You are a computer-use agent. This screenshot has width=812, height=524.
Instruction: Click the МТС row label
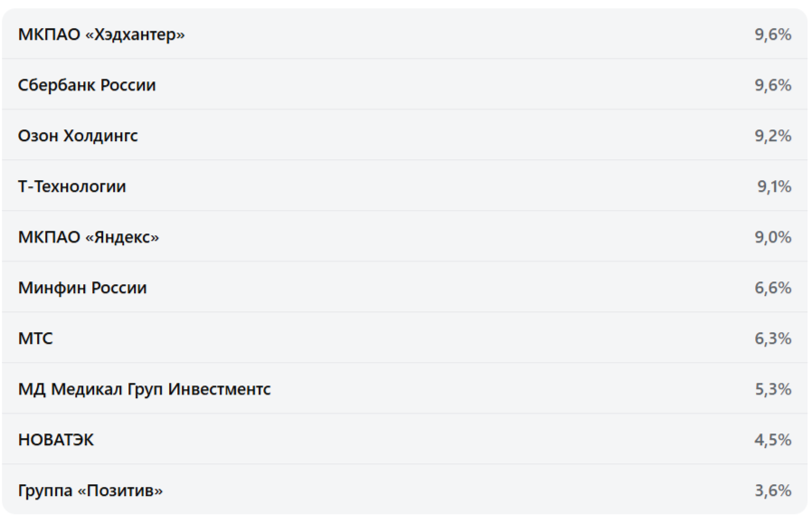(35, 338)
